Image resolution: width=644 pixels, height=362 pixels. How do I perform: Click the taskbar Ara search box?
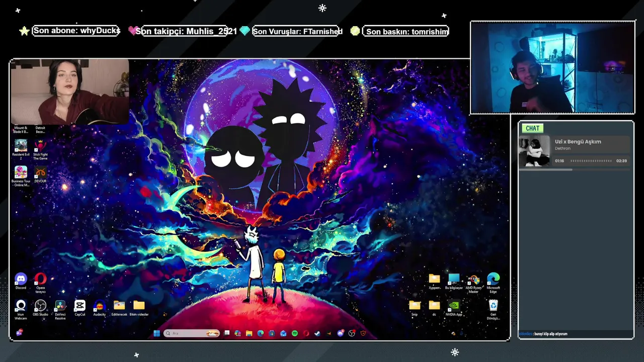(x=192, y=333)
